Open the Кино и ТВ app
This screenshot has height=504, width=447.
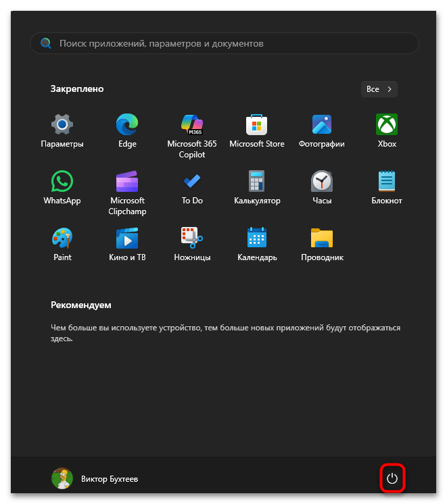coord(127,245)
